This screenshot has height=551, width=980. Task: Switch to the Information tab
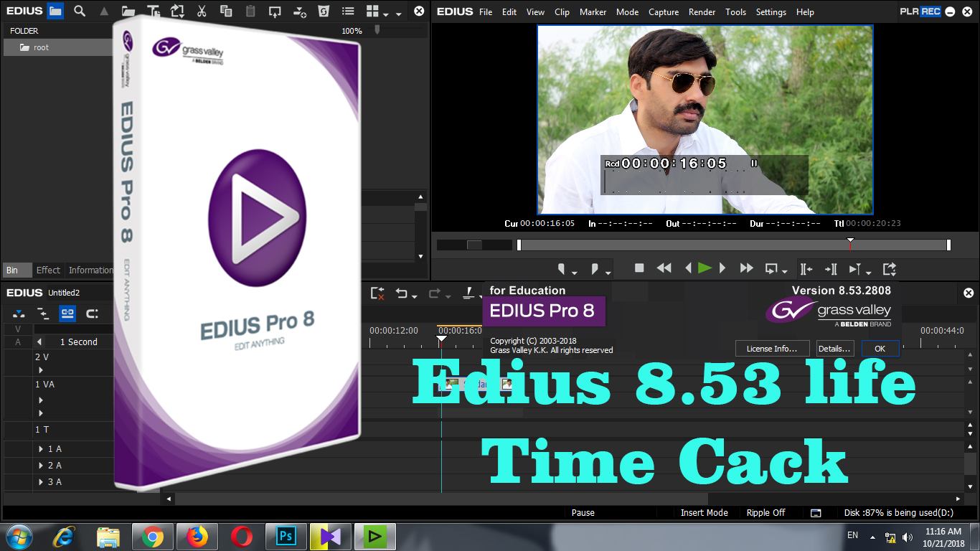90,270
